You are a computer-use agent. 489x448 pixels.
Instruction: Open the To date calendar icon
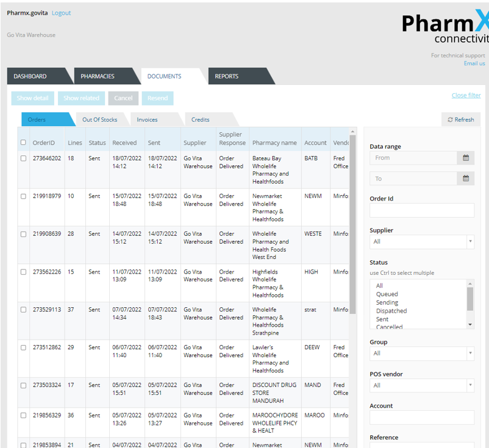coord(465,179)
